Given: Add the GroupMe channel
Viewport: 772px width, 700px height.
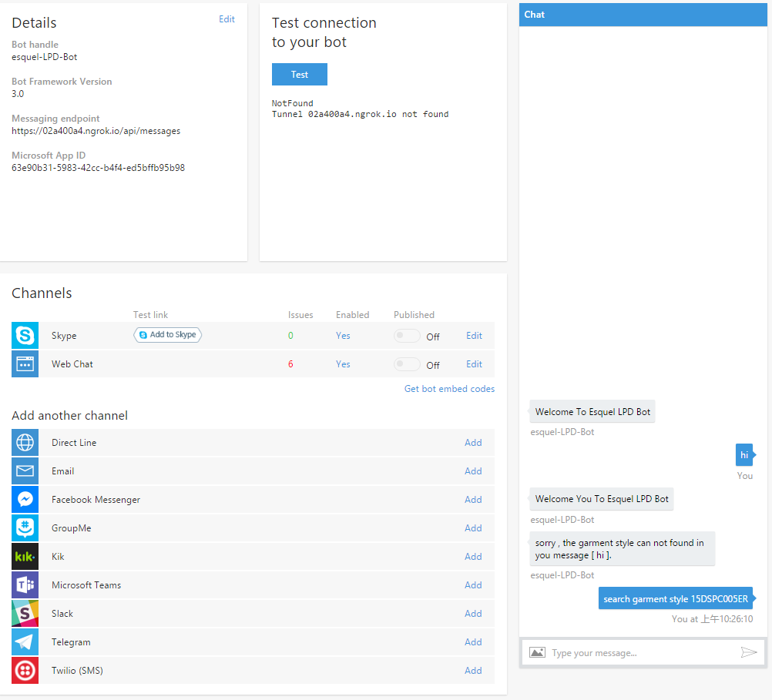Looking at the screenshot, I should [x=473, y=528].
